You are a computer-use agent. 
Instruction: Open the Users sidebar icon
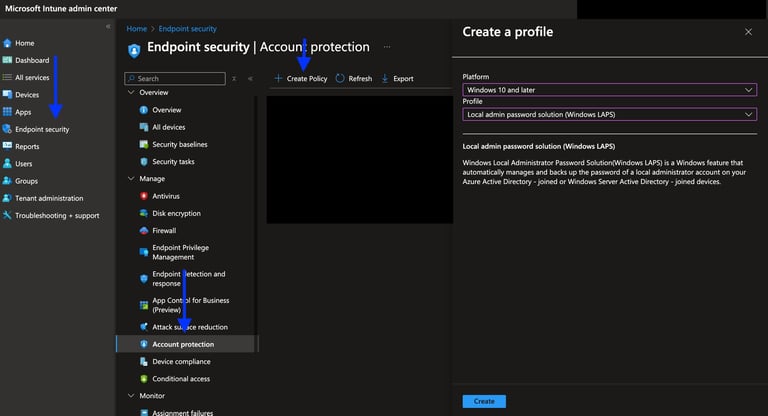pos(7,164)
